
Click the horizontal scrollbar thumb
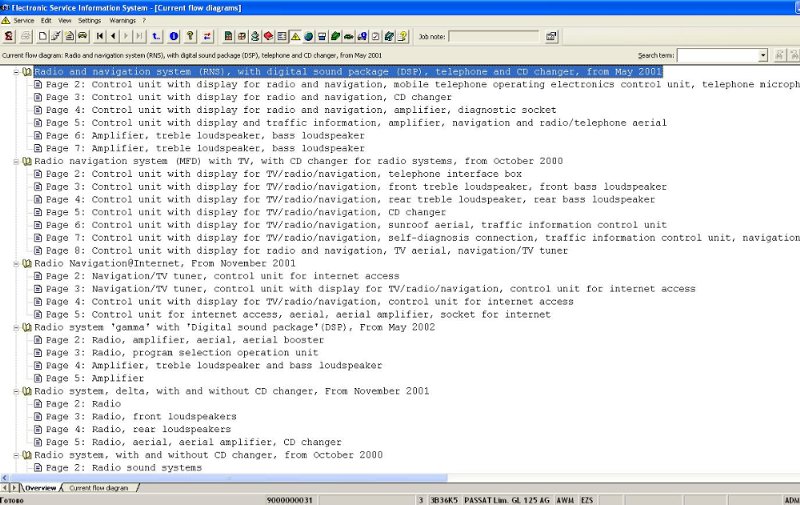tap(229, 478)
